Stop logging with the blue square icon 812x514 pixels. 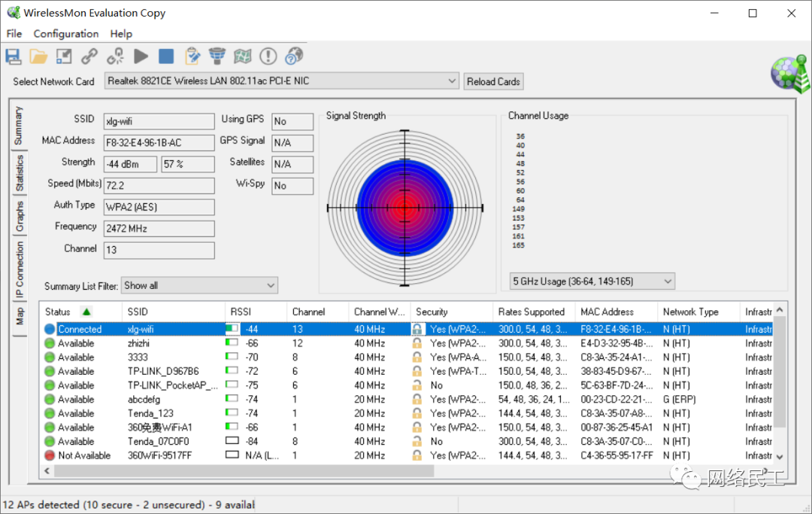(166, 56)
